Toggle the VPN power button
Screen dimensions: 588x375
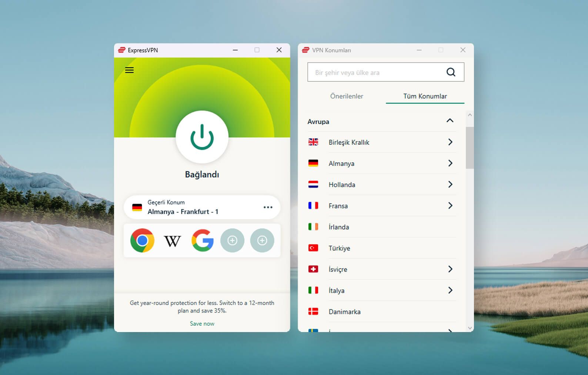pos(202,137)
